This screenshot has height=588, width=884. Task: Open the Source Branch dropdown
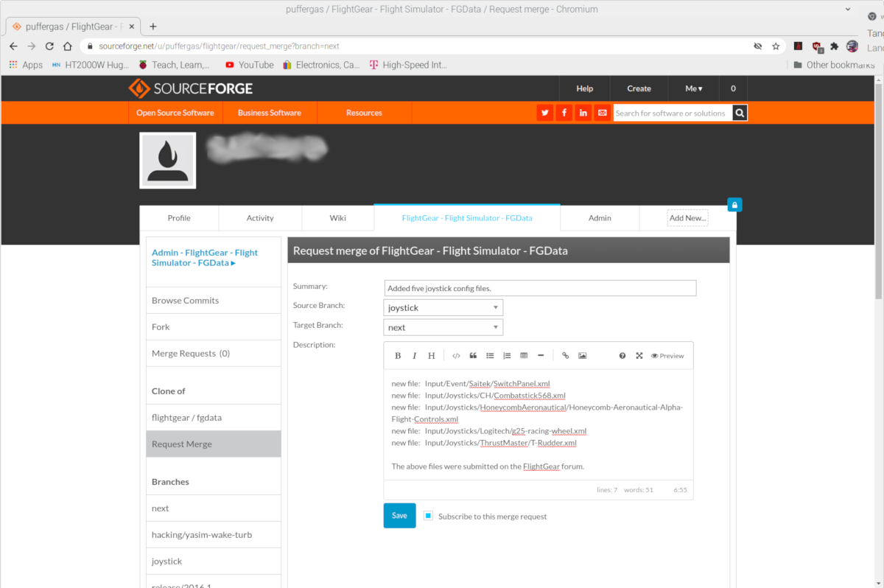pos(443,307)
